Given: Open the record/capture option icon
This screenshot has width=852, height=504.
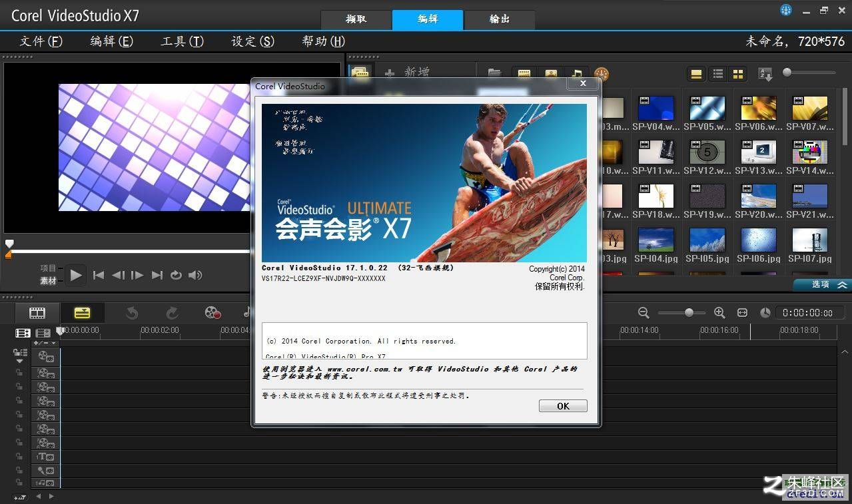Looking at the screenshot, I should (213, 312).
